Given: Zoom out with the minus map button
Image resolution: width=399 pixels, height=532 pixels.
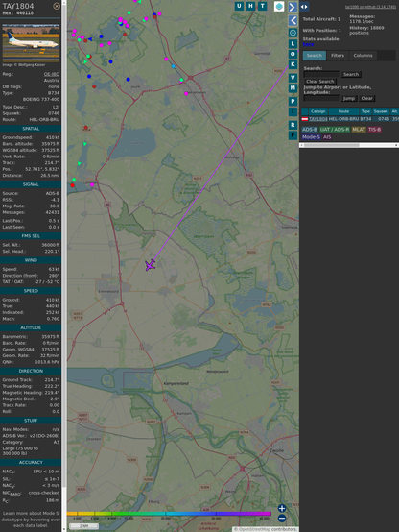Looking at the screenshot, I should [x=282, y=519].
